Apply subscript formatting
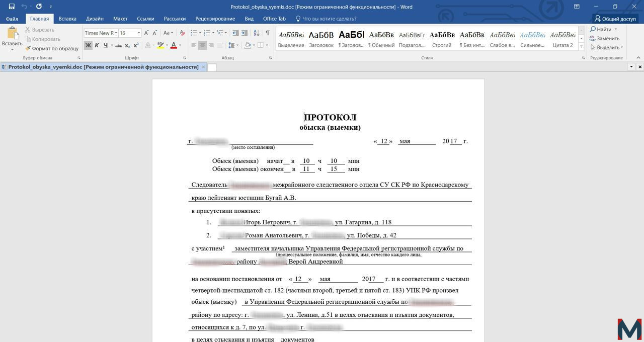The image size is (644, 342). click(x=128, y=45)
